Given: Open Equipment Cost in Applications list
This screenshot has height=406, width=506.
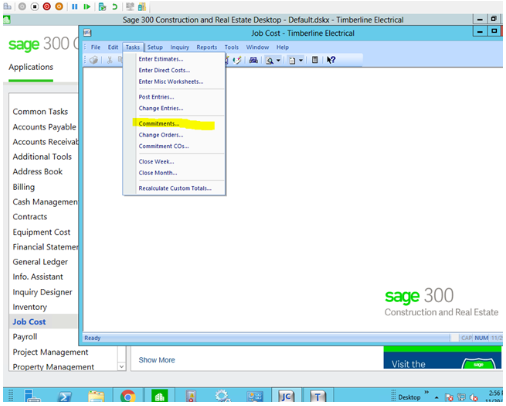Looking at the screenshot, I should 41,232.
